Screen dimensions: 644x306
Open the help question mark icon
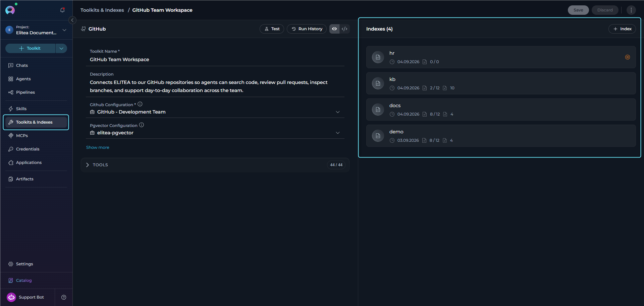point(64,297)
